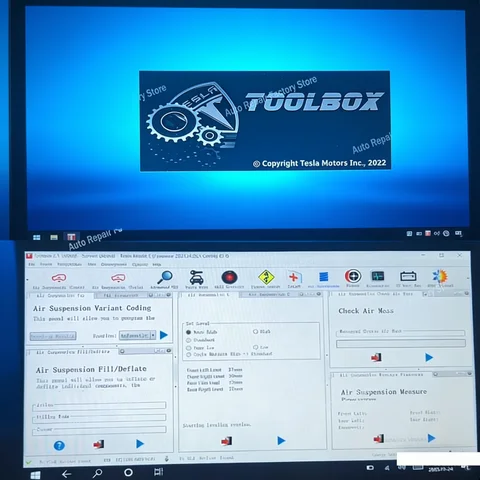Viewport: 480px width, 480px height.
Task: Click the red stop icon in Fill/Deflate panel
Action: 99,444
